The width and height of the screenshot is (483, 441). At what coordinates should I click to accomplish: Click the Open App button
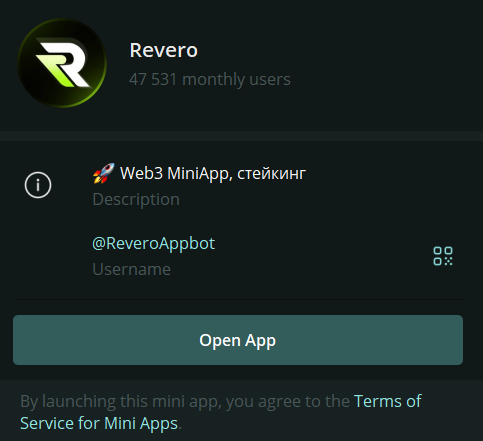tap(238, 340)
